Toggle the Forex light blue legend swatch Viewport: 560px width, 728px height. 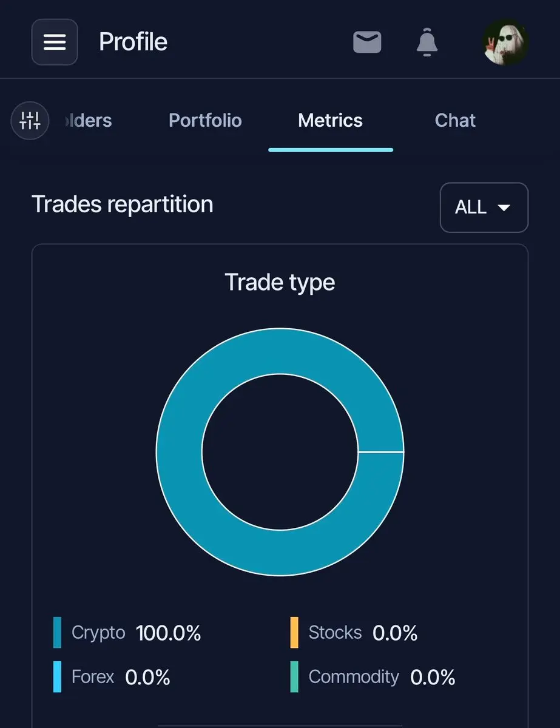58,676
